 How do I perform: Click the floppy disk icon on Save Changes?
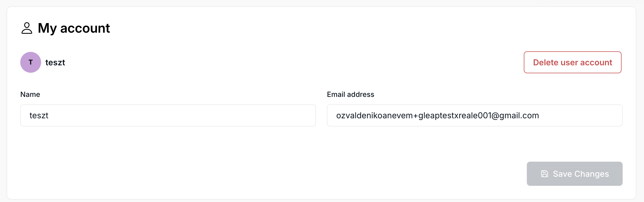click(x=545, y=174)
